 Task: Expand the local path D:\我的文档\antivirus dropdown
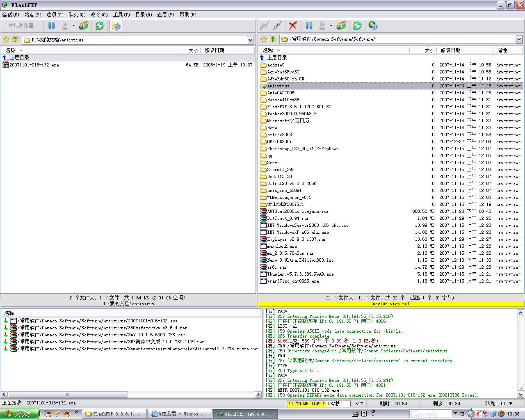tap(250, 40)
